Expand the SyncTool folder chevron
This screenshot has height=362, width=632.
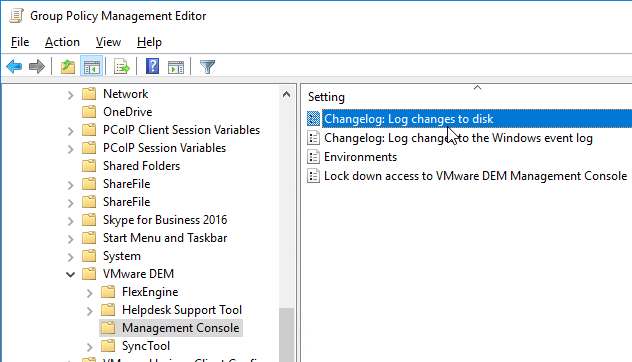(89, 347)
